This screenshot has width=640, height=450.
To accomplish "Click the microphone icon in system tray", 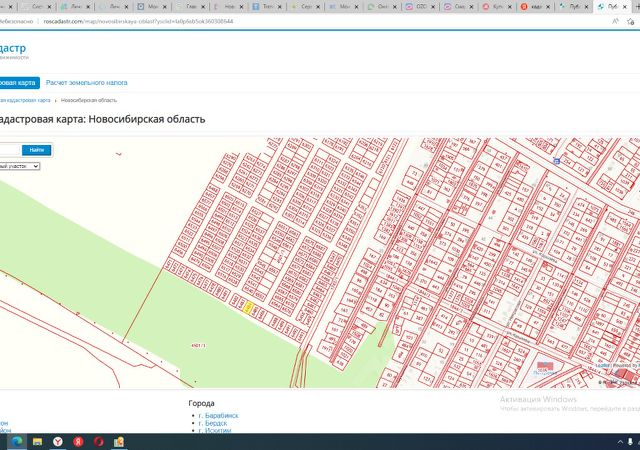I will 630,441.
